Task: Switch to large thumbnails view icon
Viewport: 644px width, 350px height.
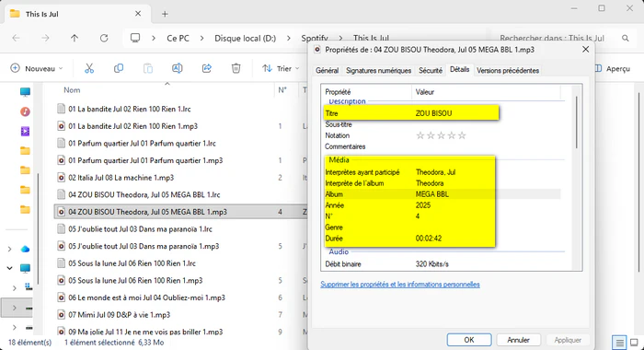Action: click(x=634, y=342)
